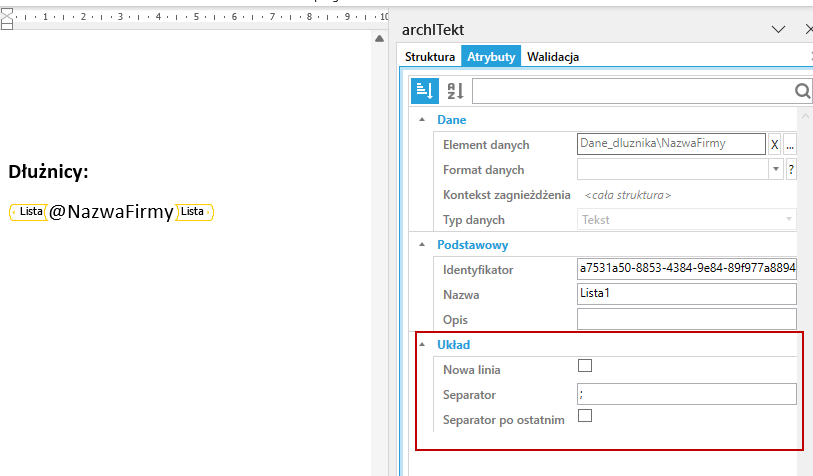813x476 pixels.
Task: Select the categorized sort view icon
Action: [x=425, y=91]
